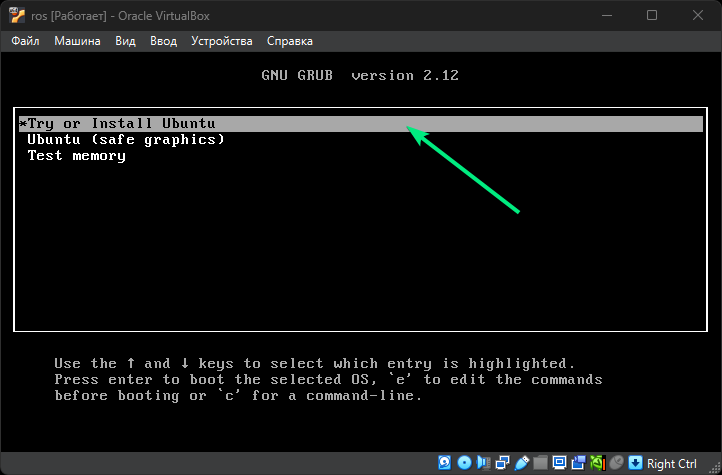Open the Ввод menu
This screenshot has height=475, width=722.
pyautogui.click(x=163, y=41)
